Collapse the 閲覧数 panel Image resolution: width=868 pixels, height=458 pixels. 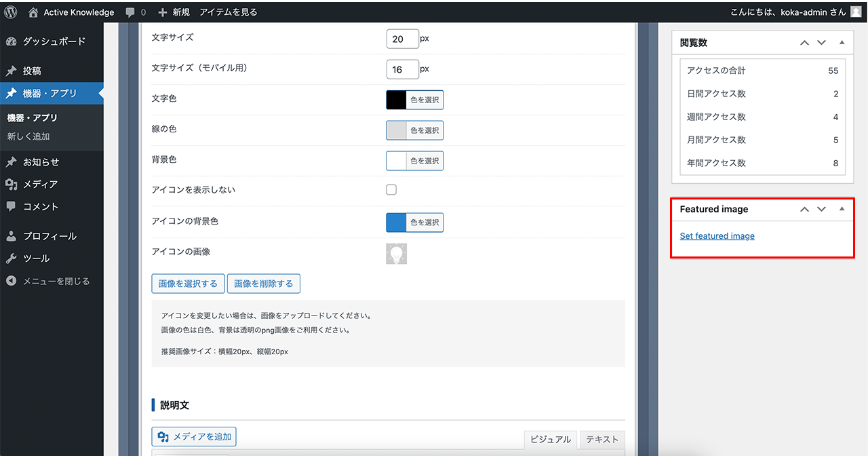pyautogui.click(x=842, y=42)
